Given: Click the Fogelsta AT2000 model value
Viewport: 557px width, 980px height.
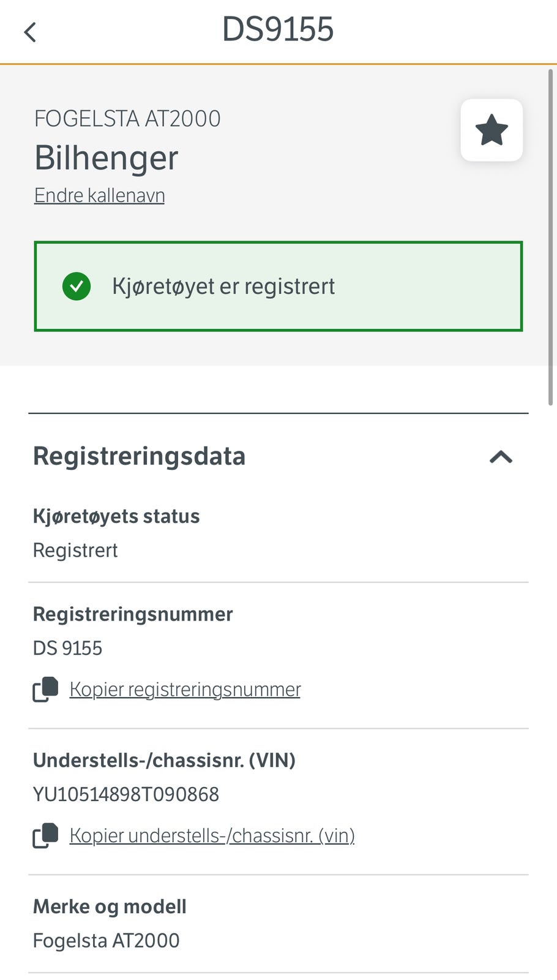Looking at the screenshot, I should tap(107, 941).
